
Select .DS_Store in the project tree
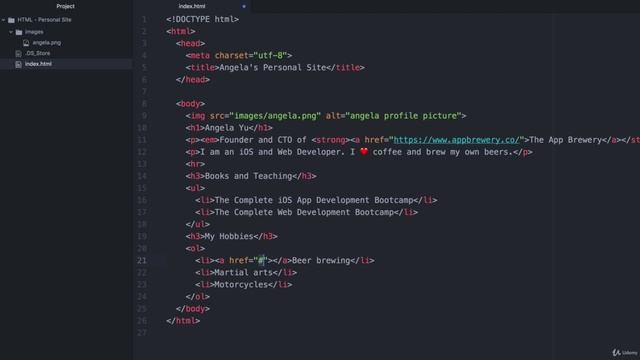[x=38, y=53]
